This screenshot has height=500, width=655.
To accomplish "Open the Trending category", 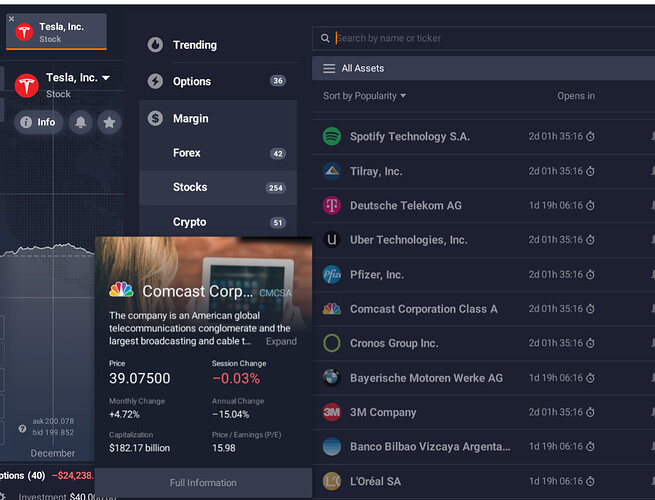I will [218, 45].
